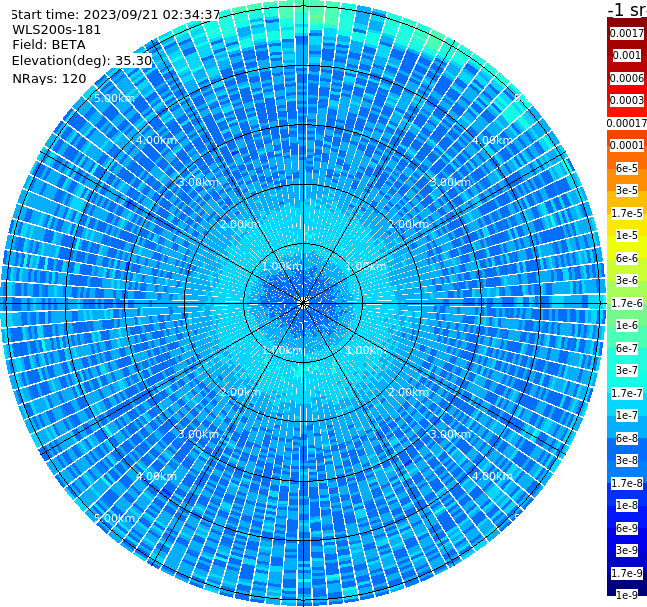This screenshot has width=647, height=607.
Task: Pick the 6e-7 colorbar tick
Action: [x=627, y=348]
